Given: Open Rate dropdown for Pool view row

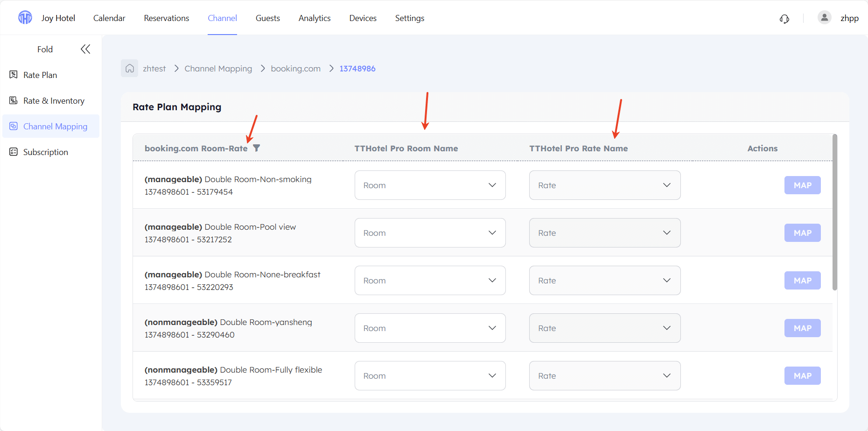Looking at the screenshot, I should coord(605,233).
